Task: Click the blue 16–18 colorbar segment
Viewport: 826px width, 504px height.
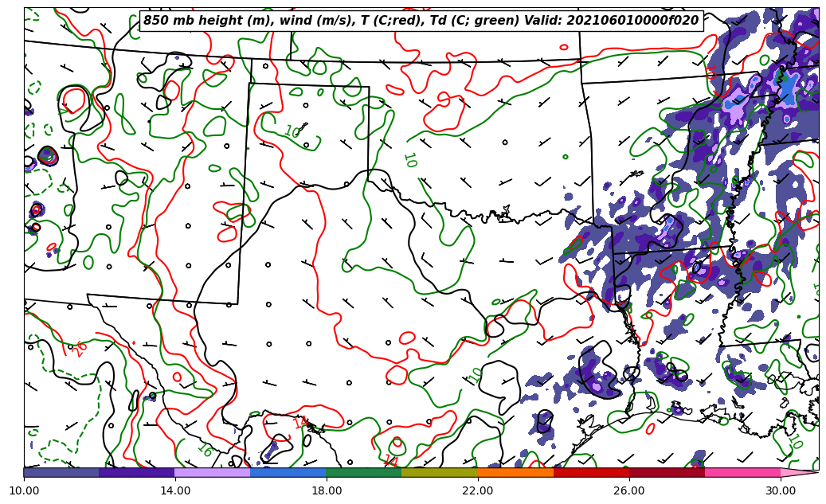Action: click(x=288, y=472)
